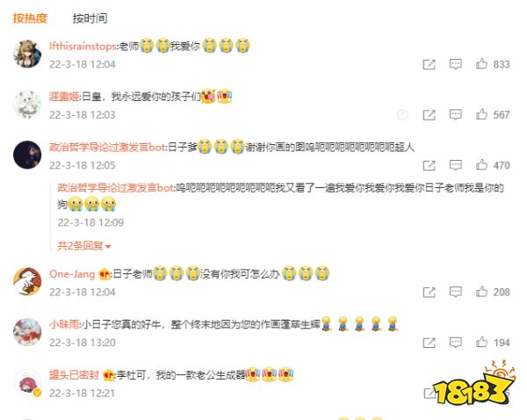This screenshot has width=527, height=420.
Task: Forward Ifthisrainstops's comment via share icon
Action: [x=429, y=64]
